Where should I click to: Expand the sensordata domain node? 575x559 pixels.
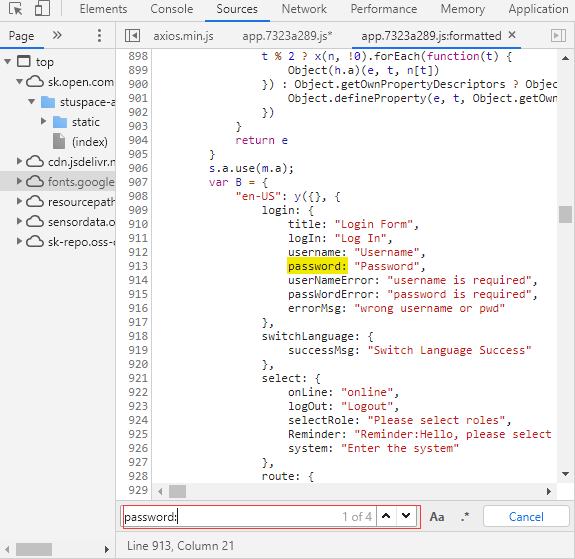pyautogui.click(x=19, y=221)
